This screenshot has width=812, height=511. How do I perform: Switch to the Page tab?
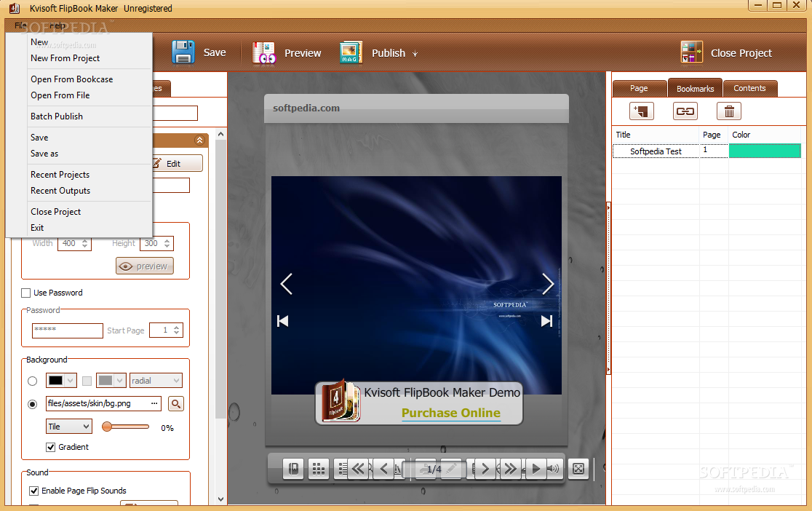pyautogui.click(x=639, y=88)
